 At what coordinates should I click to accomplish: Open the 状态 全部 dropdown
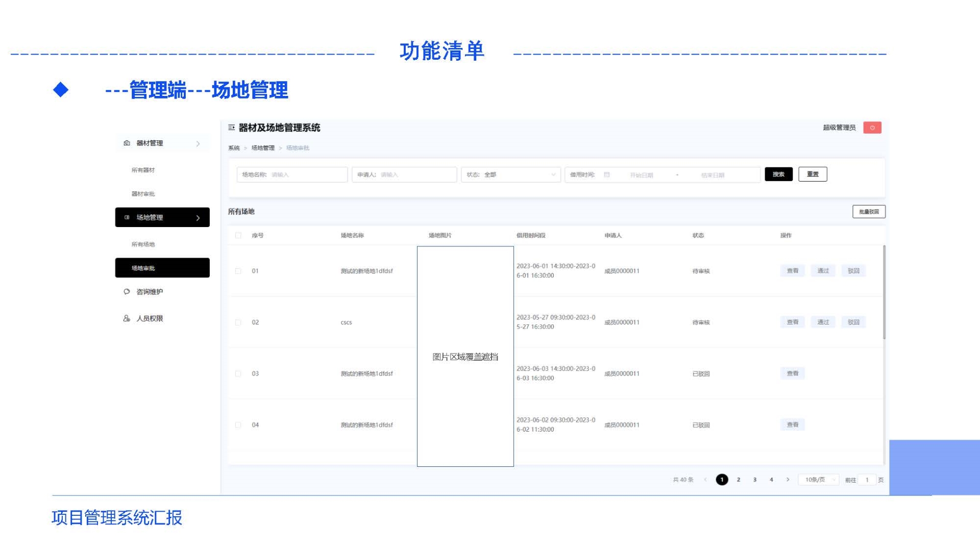[510, 174]
